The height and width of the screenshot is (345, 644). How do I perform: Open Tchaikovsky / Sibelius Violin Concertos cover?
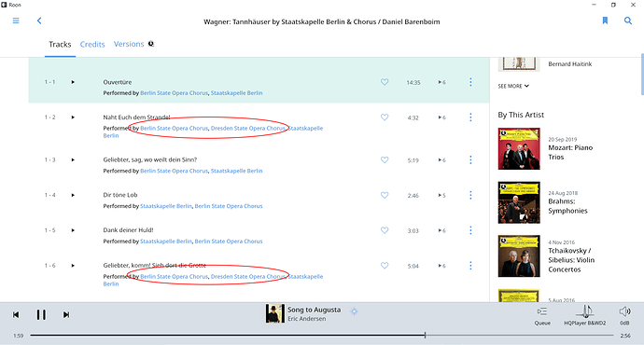(x=519, y=256)
